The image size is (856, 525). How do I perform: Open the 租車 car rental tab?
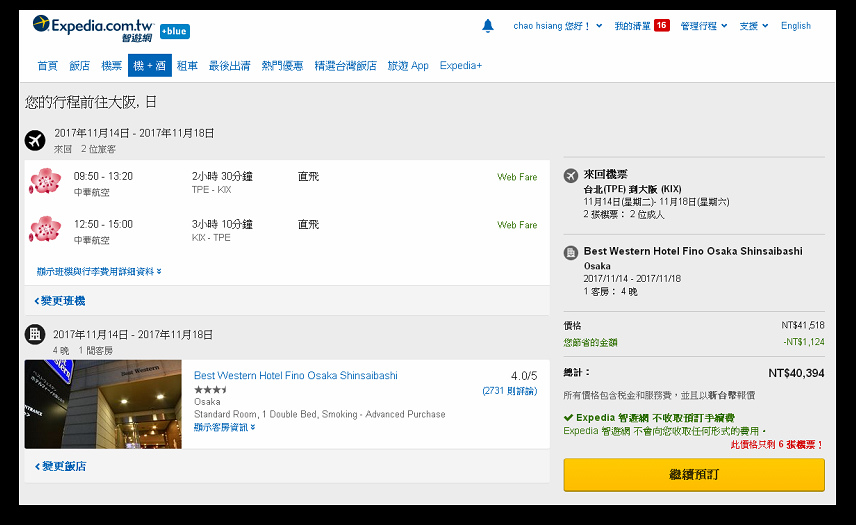pos(187,65)
